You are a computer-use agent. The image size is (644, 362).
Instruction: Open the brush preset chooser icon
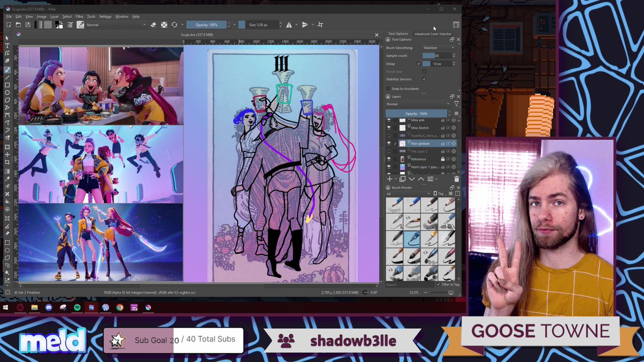[80, 25]
